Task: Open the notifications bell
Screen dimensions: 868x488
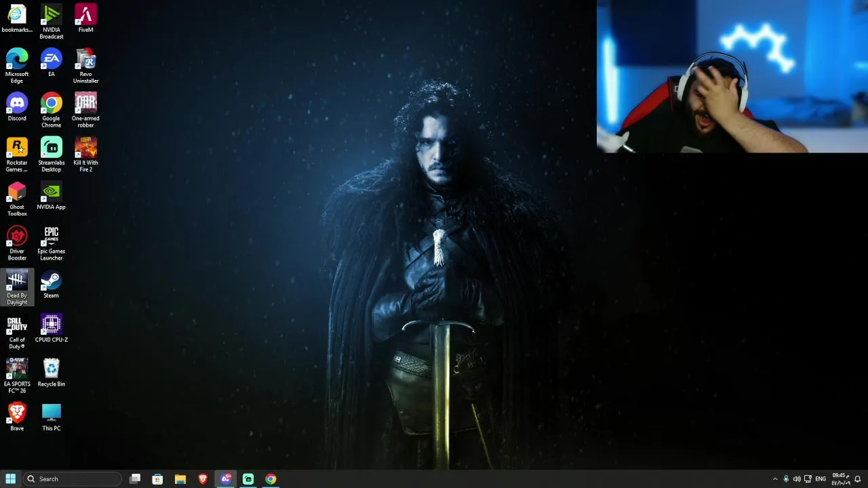Action: [x=858, y=479]
